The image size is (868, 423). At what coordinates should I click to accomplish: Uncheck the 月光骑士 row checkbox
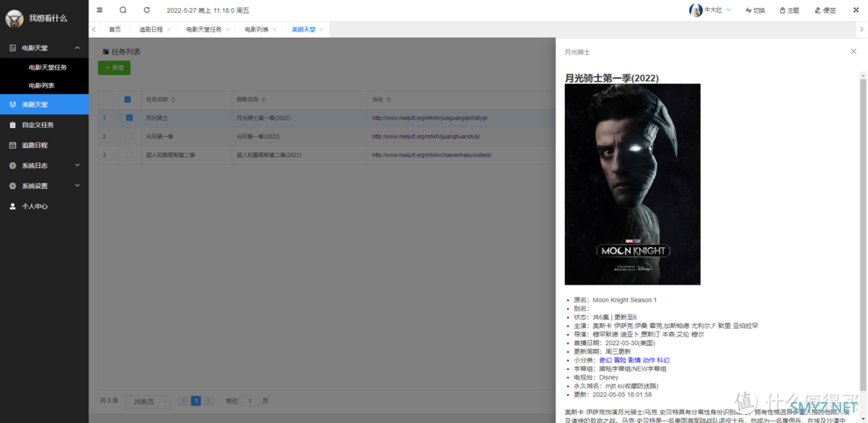pos(129,118)
